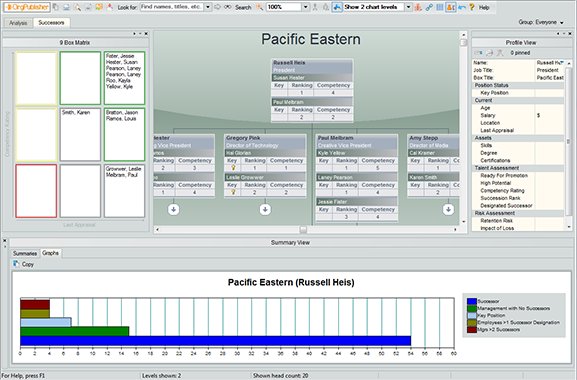Click the green Management with No Successors swatch

tap(472, 308)
